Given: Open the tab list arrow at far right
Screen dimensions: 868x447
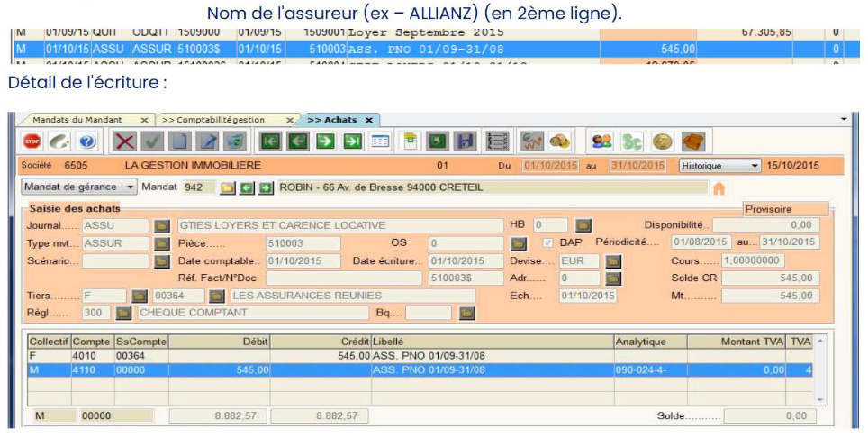Looking at the screenshot, I should click(844, 119).
